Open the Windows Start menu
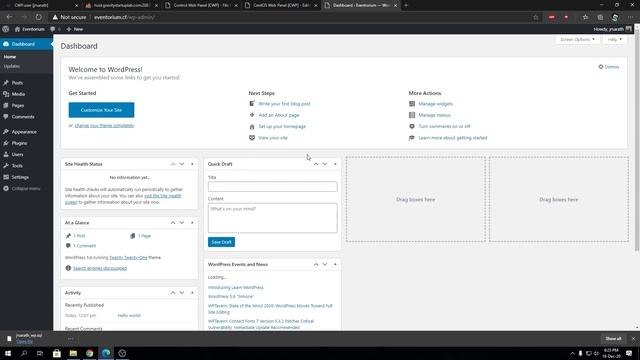640x360 pixels. tap(8, 353)
